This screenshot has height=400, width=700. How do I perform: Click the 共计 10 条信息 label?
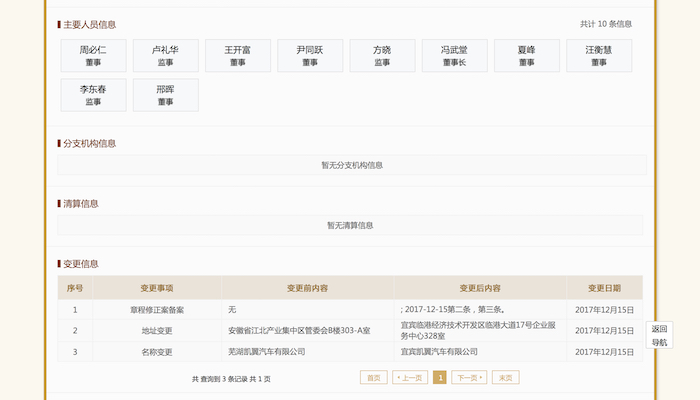[606, 24]
